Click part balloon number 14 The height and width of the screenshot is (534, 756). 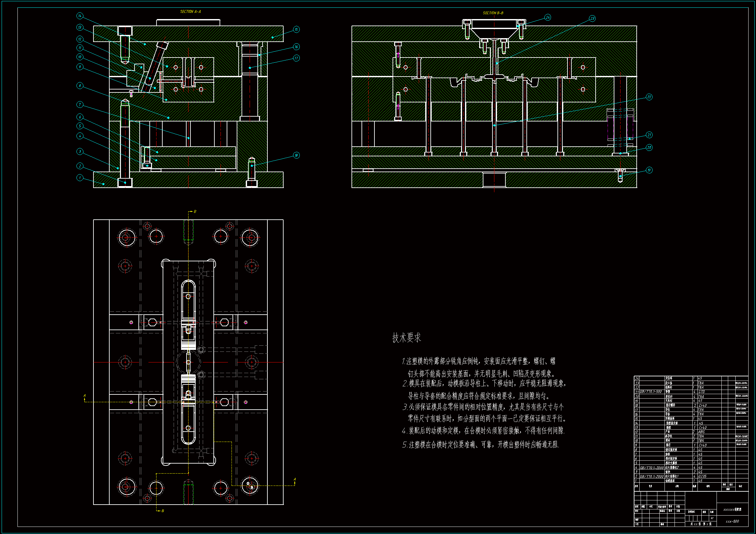pos(80,16)
